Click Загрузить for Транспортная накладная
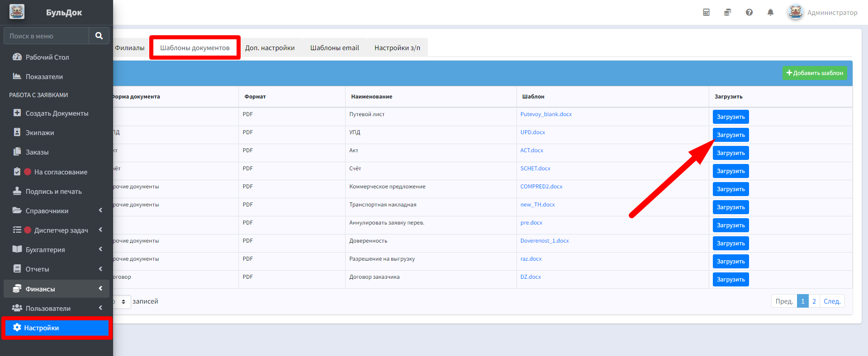 click(x=730, y=207)
